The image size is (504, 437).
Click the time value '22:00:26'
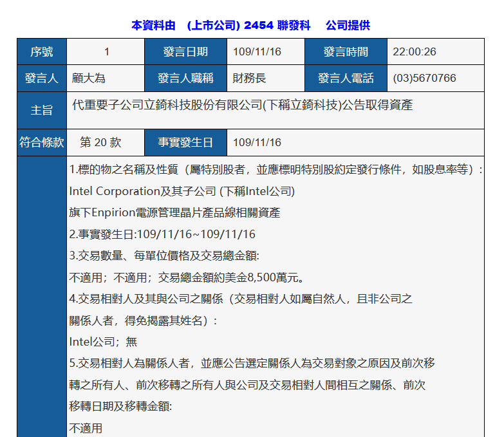coord(415,51)
